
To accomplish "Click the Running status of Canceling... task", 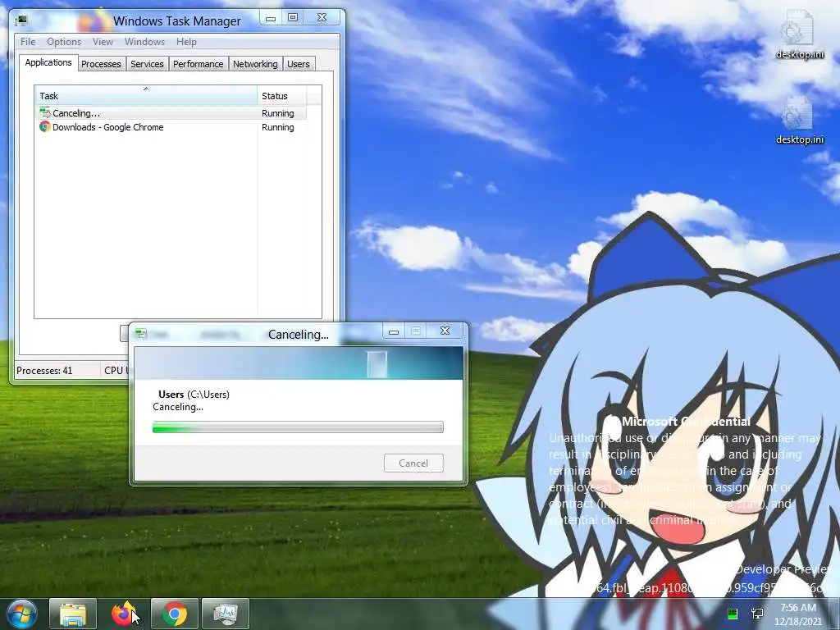I will pos(277,113).
